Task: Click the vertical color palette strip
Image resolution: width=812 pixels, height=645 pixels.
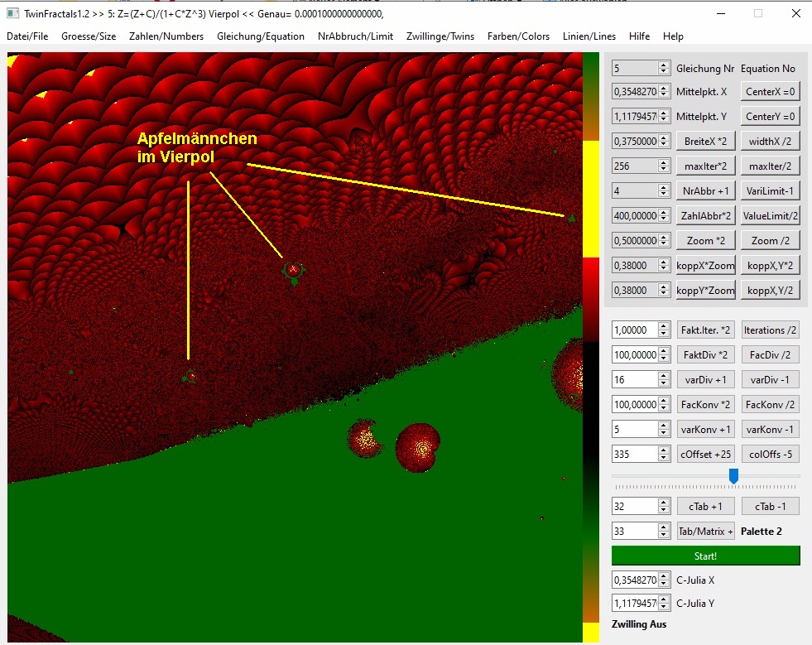Action: pyautogui.click(x=591, y=347)
